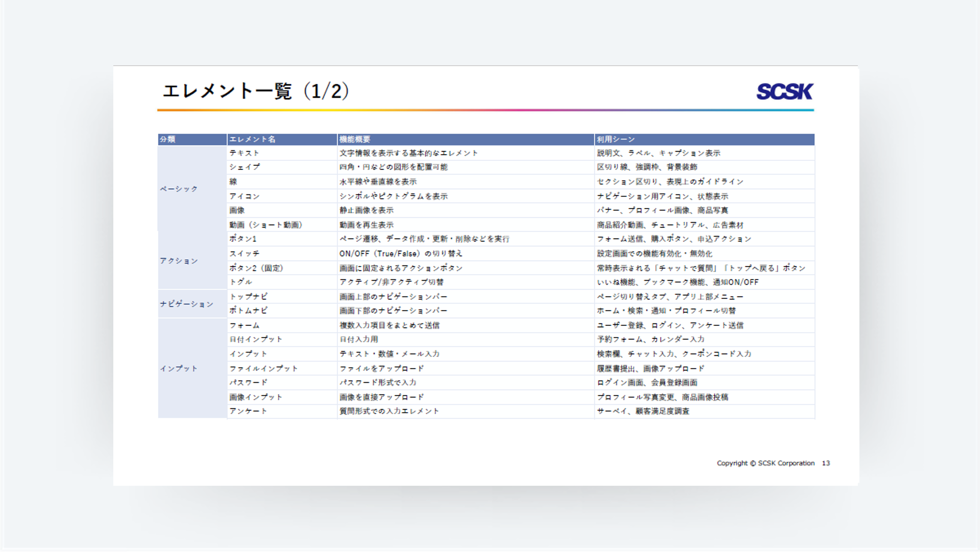Click the スイッチ element row
This screenshot has width=980, height=552.
[x=245, y=254]
